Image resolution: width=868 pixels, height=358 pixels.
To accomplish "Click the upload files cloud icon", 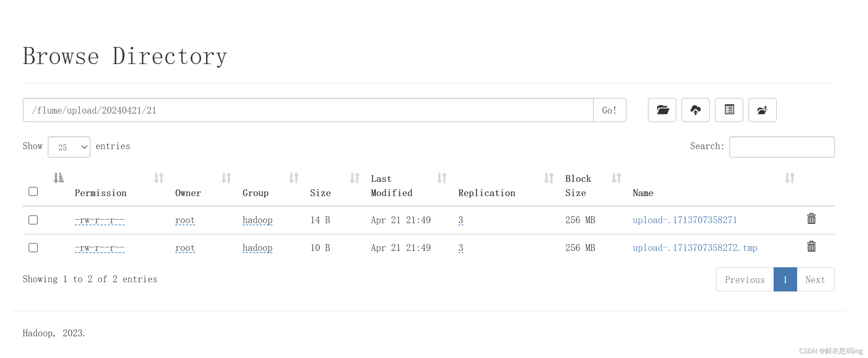I will 695,110.
